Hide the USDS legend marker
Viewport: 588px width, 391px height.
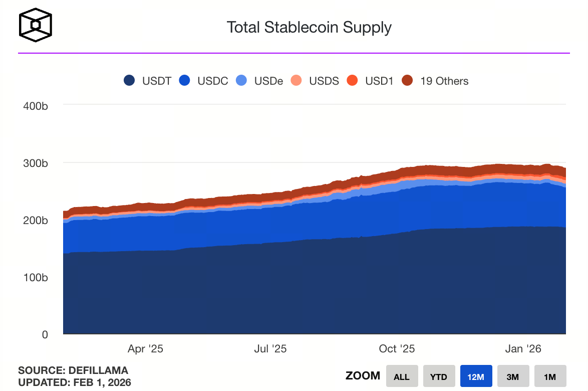[x=297, y=81]
